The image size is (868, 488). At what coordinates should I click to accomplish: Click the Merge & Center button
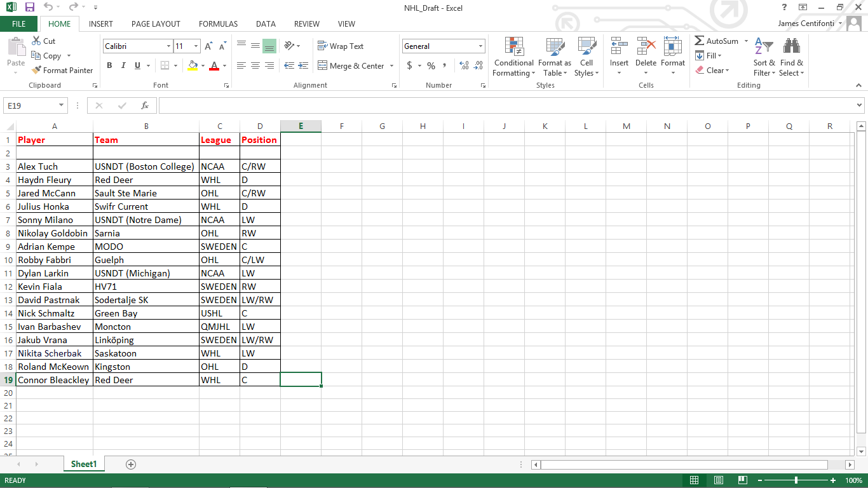[x=351, y=65]
